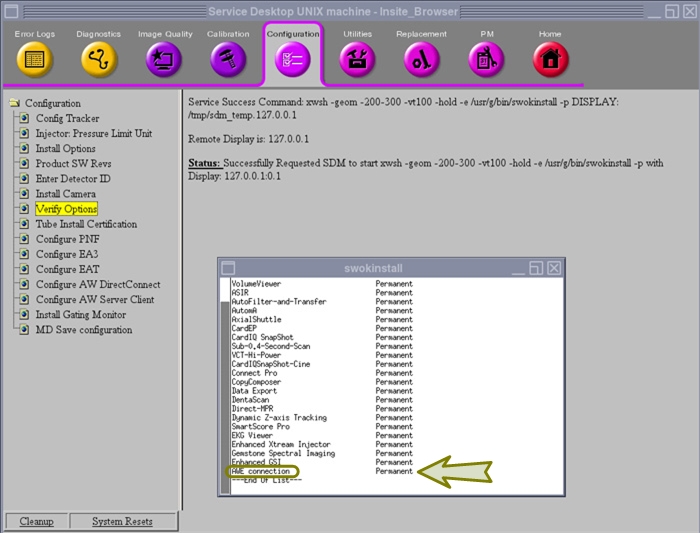The height and width of the screenshot is (533, 700).
Task: Open the Error Logs icon
Action: (x=34, y=59)
